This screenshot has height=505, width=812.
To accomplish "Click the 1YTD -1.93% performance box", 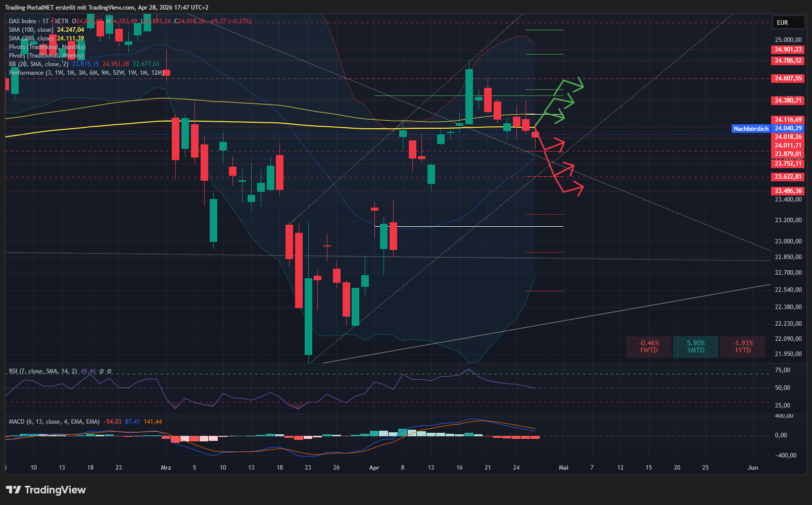I will click(x=742, y=347).
